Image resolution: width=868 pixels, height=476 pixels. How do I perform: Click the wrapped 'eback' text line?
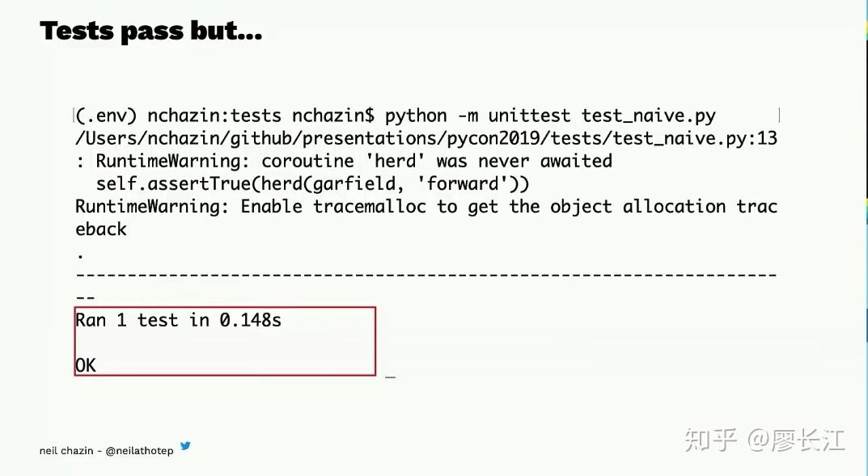pos(101,229)
